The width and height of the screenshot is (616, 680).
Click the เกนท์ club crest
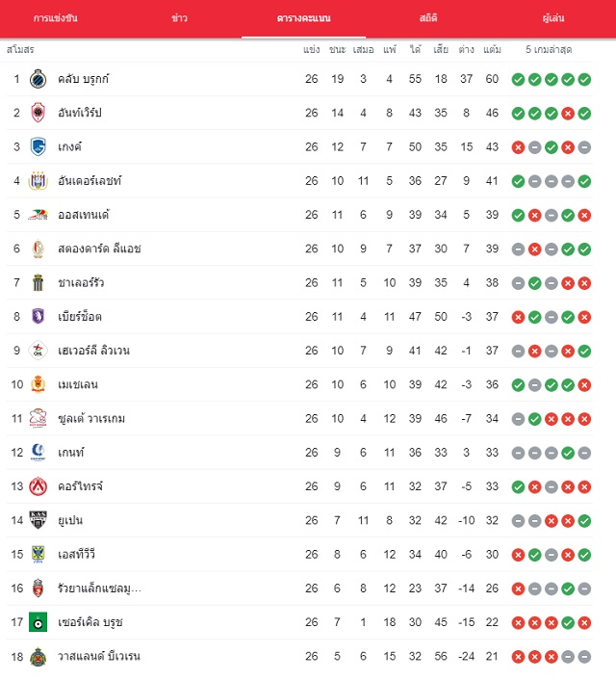(x=38, y=453)
